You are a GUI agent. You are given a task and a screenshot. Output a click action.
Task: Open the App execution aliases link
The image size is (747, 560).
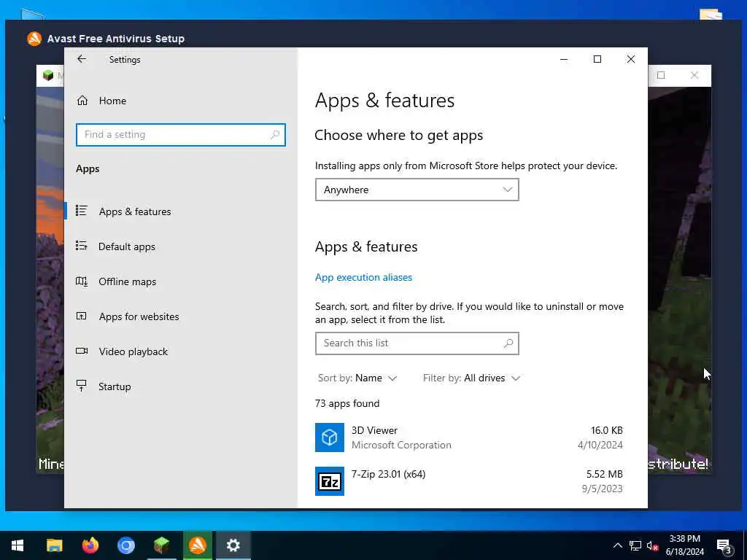363,277
